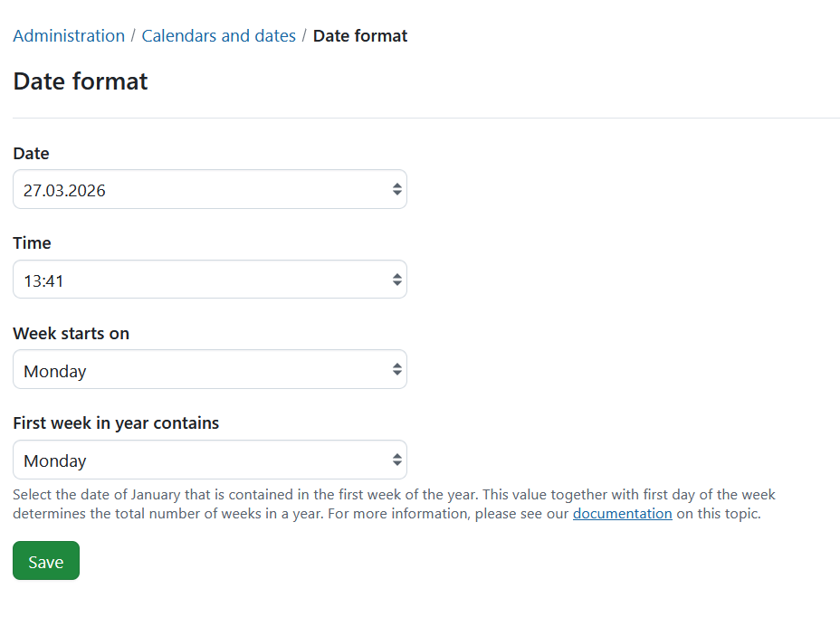This screenshot has height=636, width=840.
Task: Open the Time format selector showing 13:41
Action: pyautogui.click(x=210, y=279)
